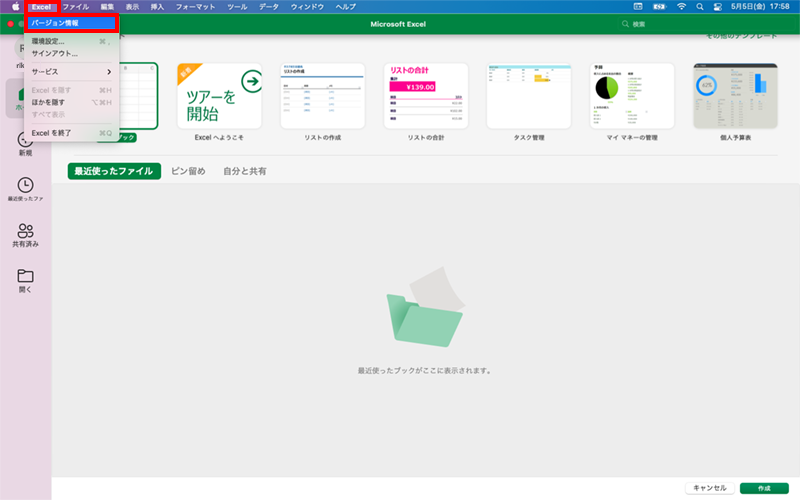Viewport: 800px width, 500px height.
Task: Click the キャンセル button
Action: [710, 488]
